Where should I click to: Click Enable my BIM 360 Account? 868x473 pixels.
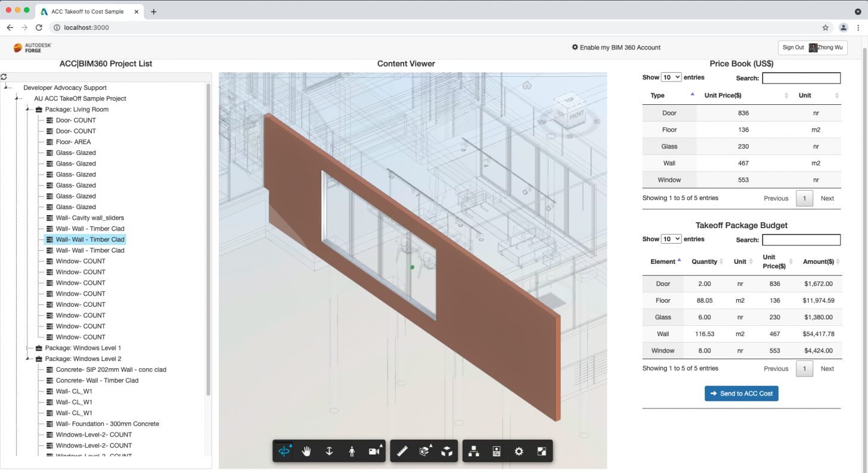[x=616, y=48]
